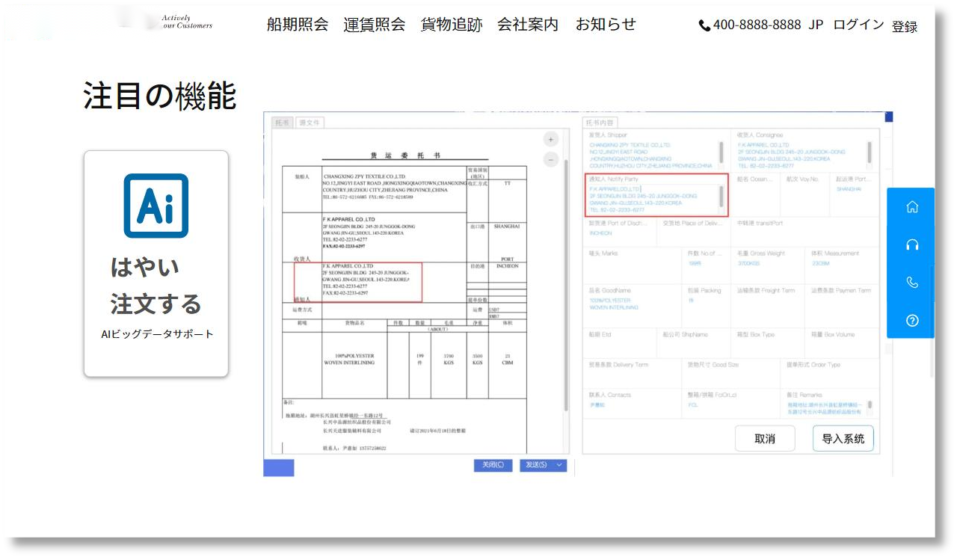Click the phone call icon in the sidebar
The image size is (957, 560).
(911, 283)
